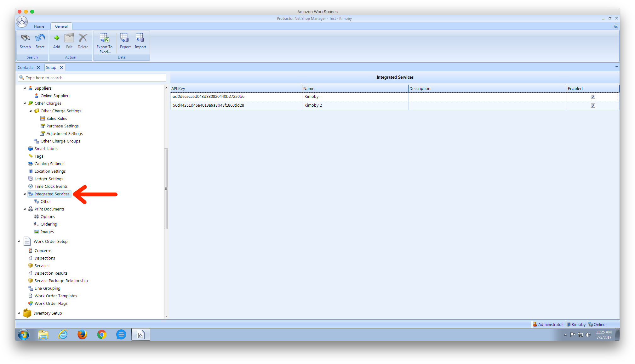635x364 pixels.
Task: Click the setup tree search field
Action: (x=92, y=78)
